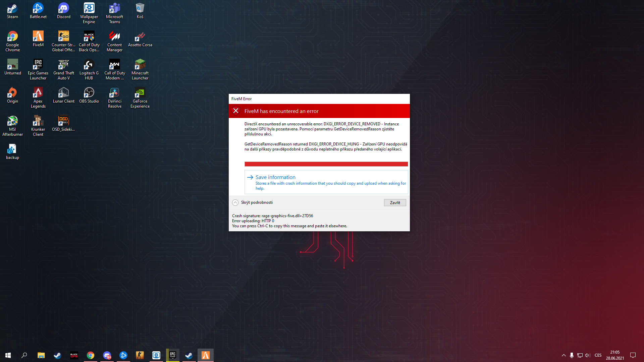Open the volume tray icon
644x362 pixels.
(588, 355)
